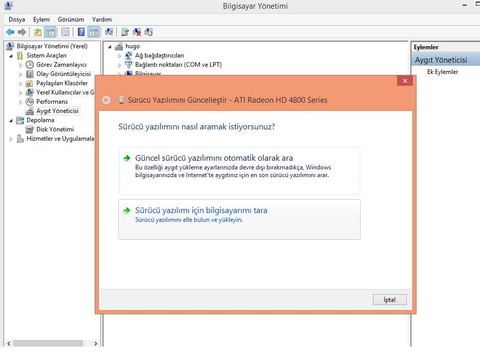
Task: Click the Performans node icon
Action: (x=30, y=101)
